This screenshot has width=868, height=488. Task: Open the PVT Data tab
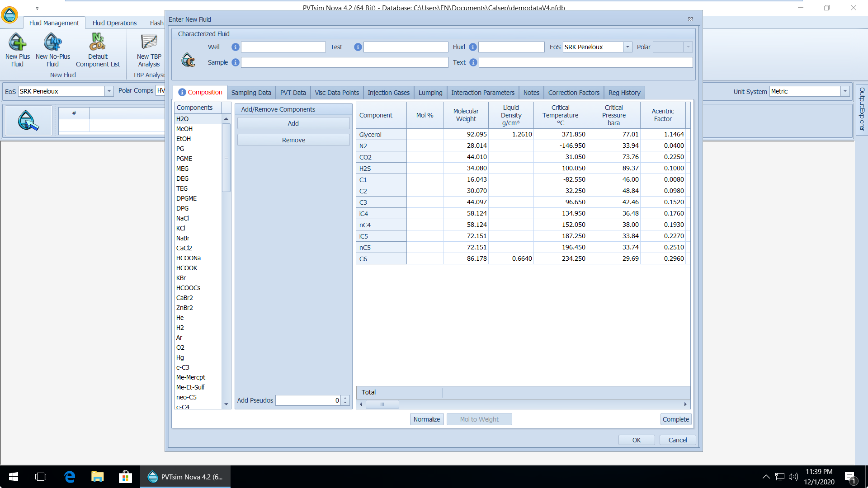click(293, 93)
